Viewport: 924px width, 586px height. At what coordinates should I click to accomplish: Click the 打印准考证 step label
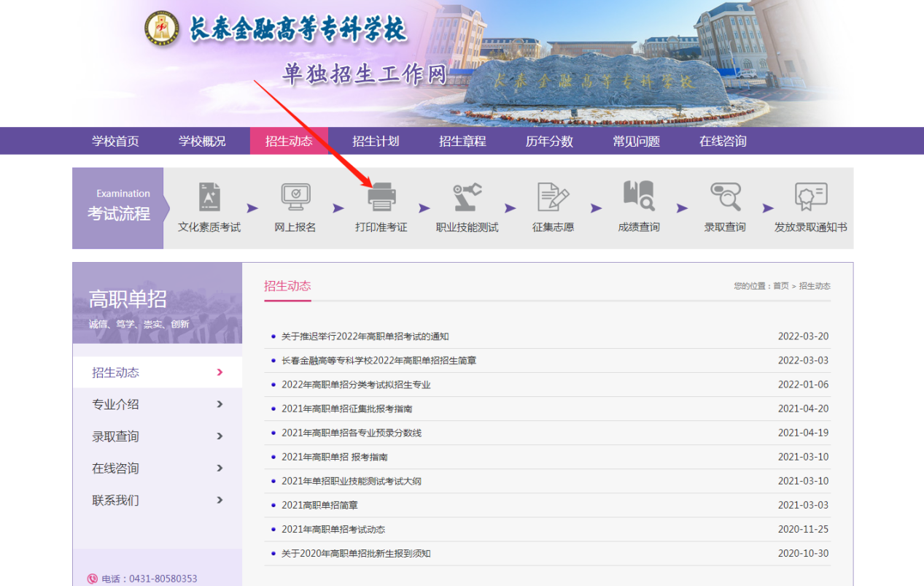[381, 227]
